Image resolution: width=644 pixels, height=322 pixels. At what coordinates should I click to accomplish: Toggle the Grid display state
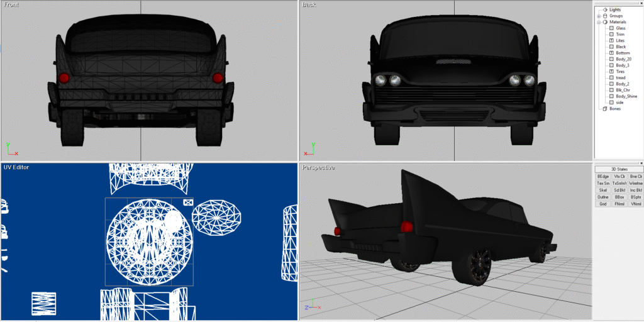click(x=603, y=204)
